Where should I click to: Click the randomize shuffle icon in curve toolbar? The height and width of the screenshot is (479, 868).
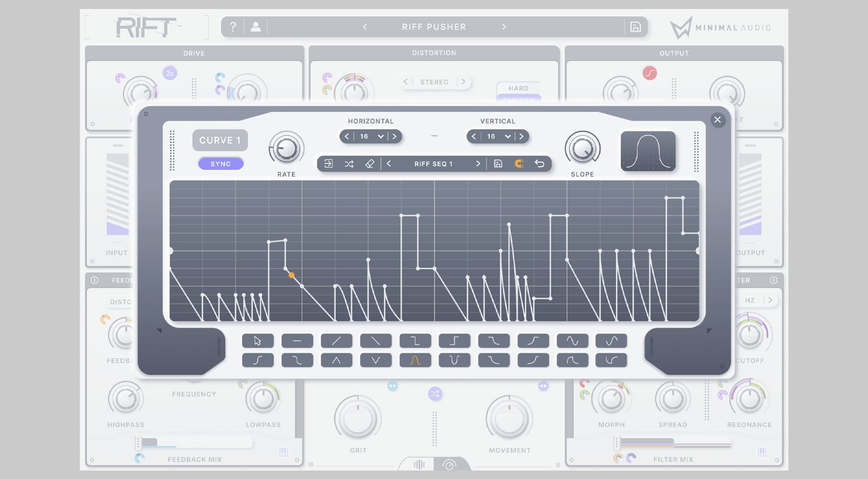click(x=349, y=164)
